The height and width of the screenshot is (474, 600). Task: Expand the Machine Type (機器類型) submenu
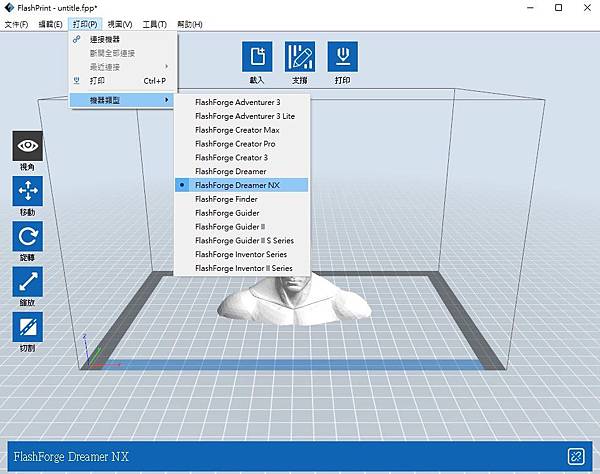(122, 100)
